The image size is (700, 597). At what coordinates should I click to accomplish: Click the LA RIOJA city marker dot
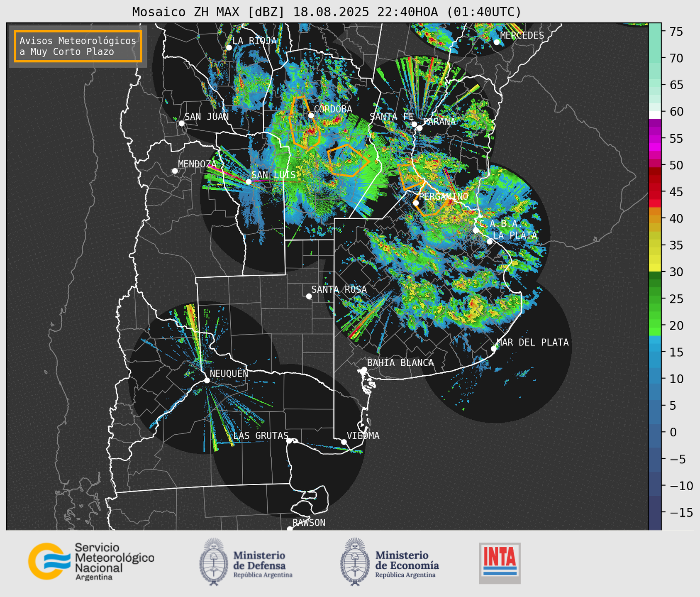click(x=229, y=47)
